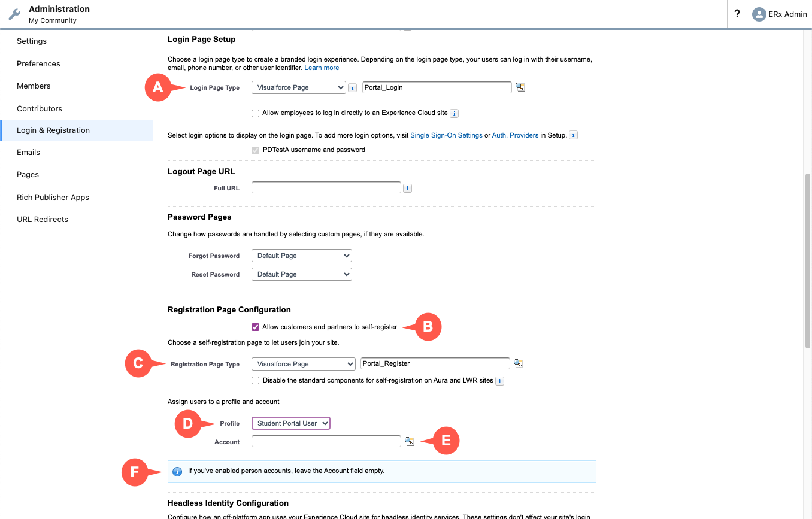Click the help question mark icon
This screenshot has width=812, height=519.
pyautogui.click(x=737, y=14)
